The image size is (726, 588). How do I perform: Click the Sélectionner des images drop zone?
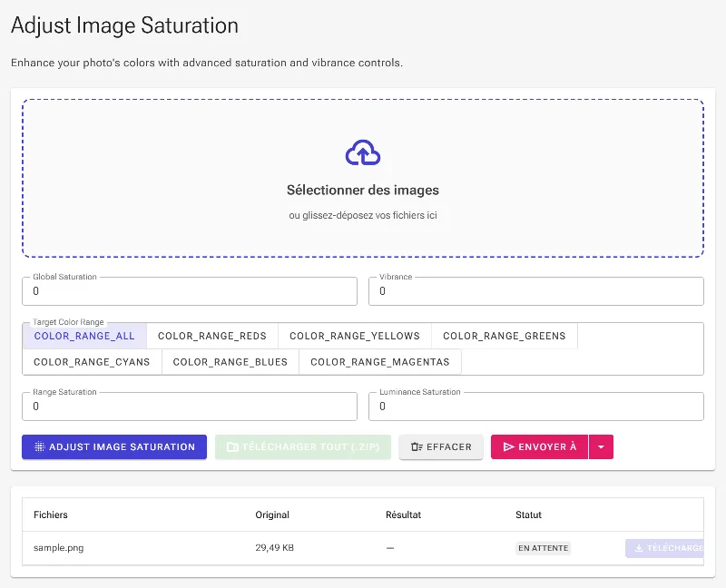coord(363,178)
